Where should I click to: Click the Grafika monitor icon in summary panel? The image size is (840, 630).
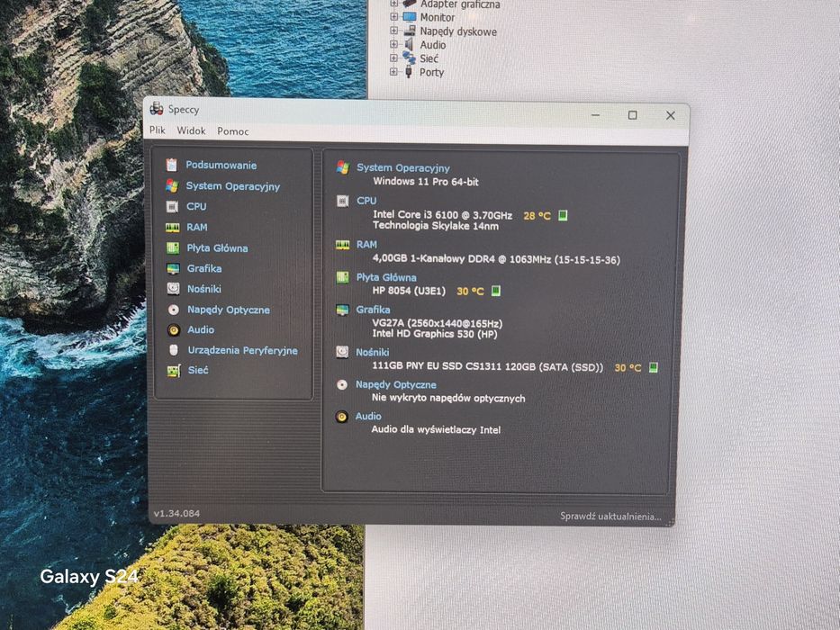coord(342,310)
